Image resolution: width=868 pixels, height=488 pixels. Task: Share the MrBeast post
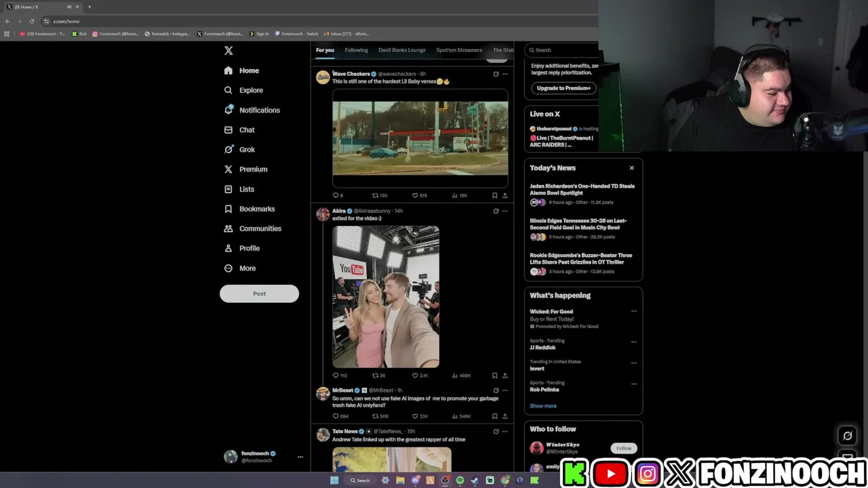tap(505, 416)
